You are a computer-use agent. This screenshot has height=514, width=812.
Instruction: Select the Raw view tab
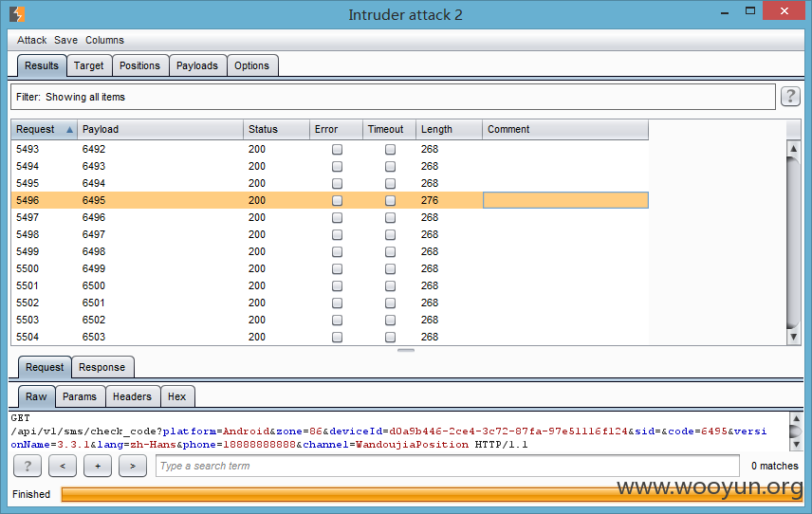pos(36,396)
